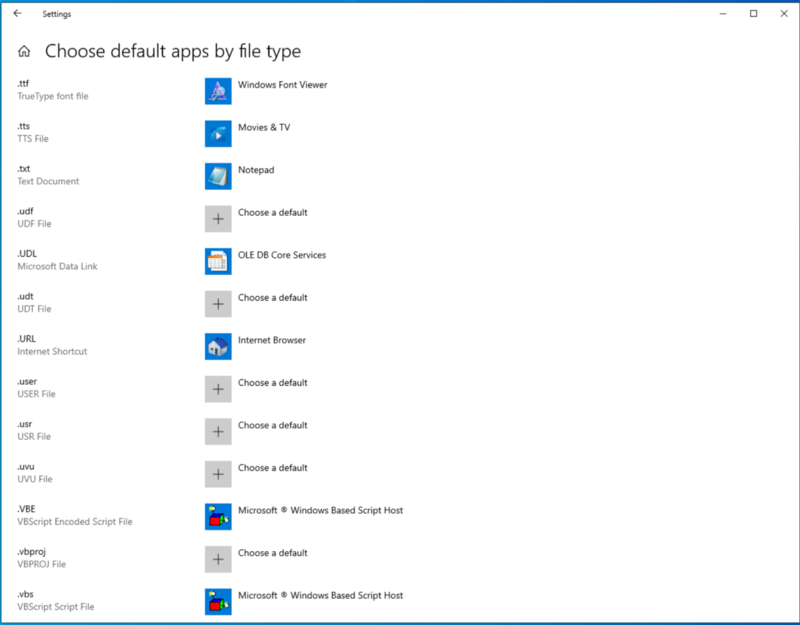The image size is (800, 625).
Task: Maximize the Settings window
Action: pos(753,14)
